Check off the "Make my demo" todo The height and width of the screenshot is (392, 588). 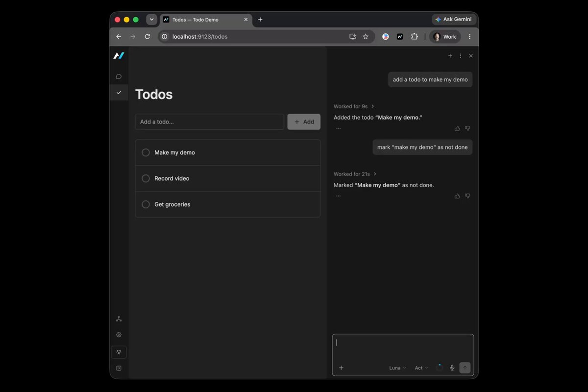(146, 152)
